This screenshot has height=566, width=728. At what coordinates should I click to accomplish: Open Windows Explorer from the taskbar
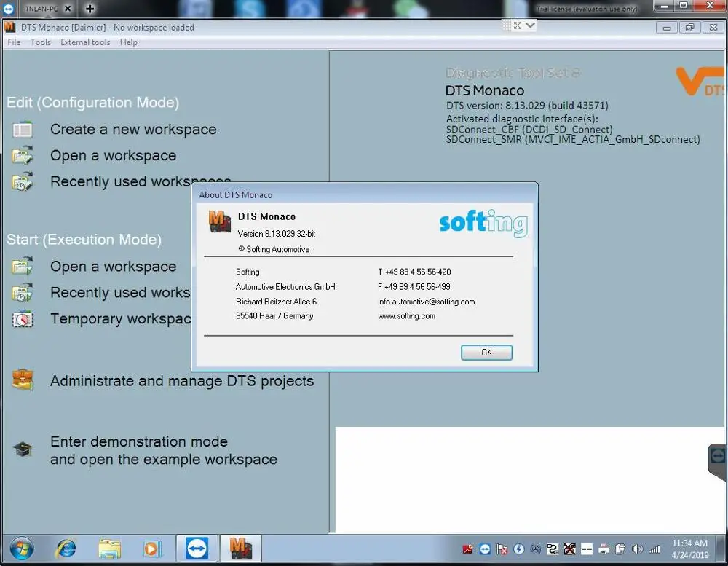(x=109, y=549)
